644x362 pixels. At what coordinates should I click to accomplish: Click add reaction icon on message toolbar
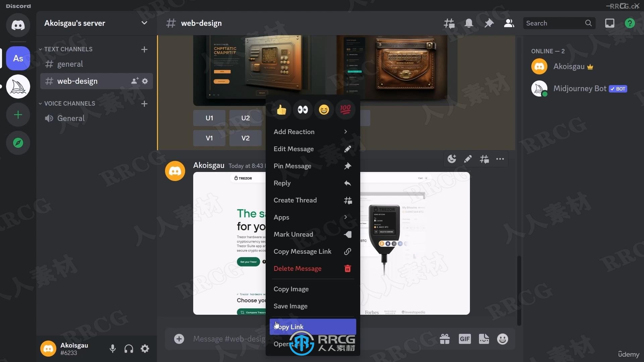click(452, 159)
